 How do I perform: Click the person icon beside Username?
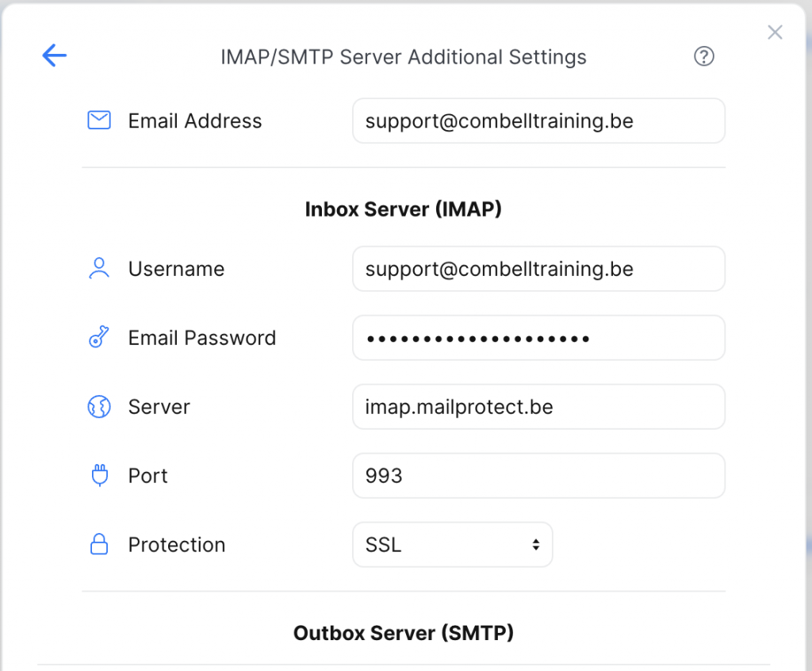[x=99, y=269]
